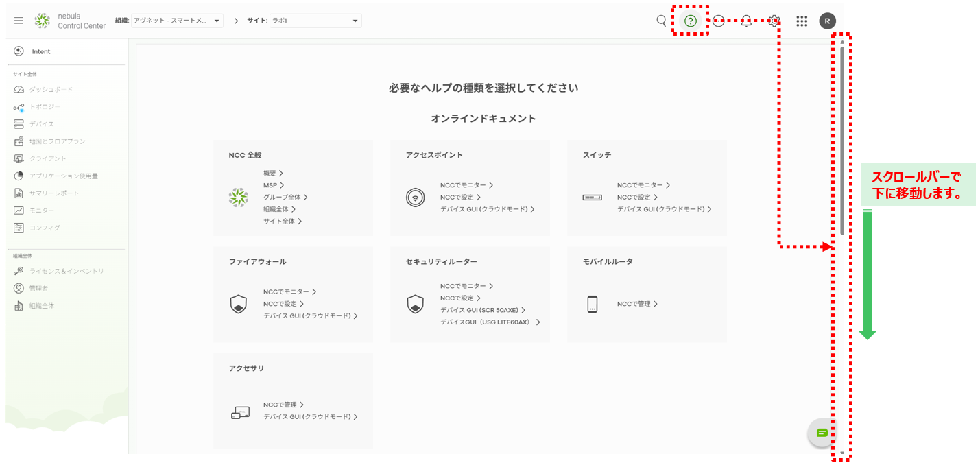Viewport: 980px width, 465px height.
Task: Open the help question mark icon
Action: (691, 21)
